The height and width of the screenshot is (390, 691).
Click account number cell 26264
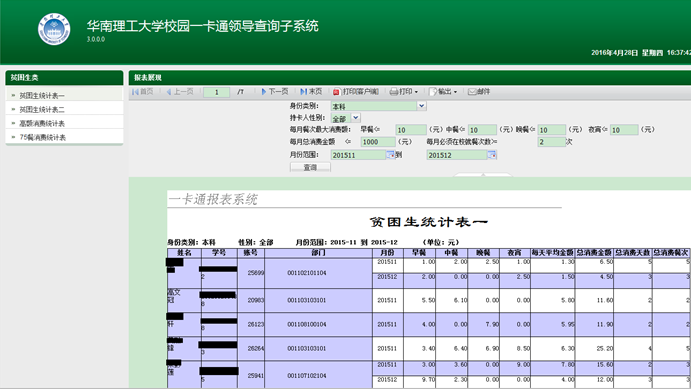(251, 348)
